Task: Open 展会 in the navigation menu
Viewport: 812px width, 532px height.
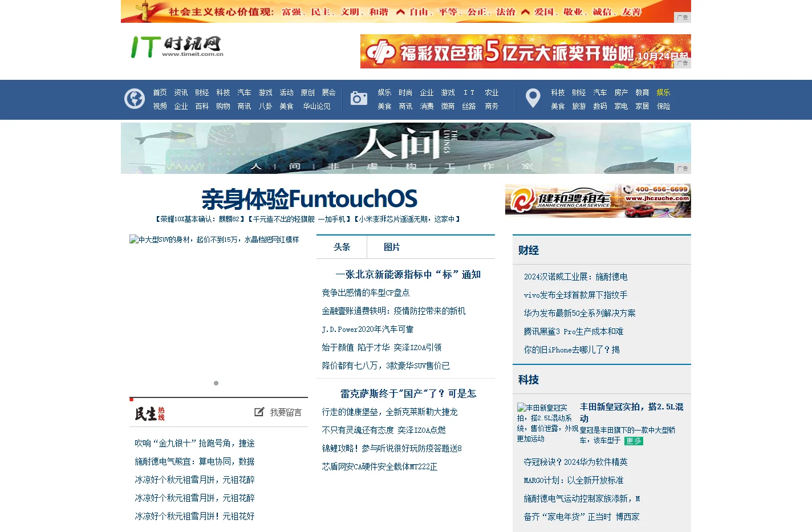Action: [x=328, y=92]
